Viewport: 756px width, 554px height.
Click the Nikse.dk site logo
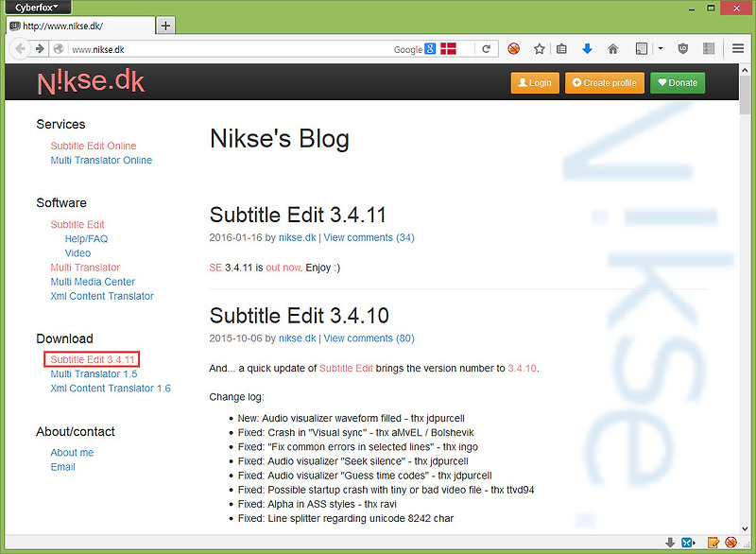pyautogui.click(x=91, y=82)
